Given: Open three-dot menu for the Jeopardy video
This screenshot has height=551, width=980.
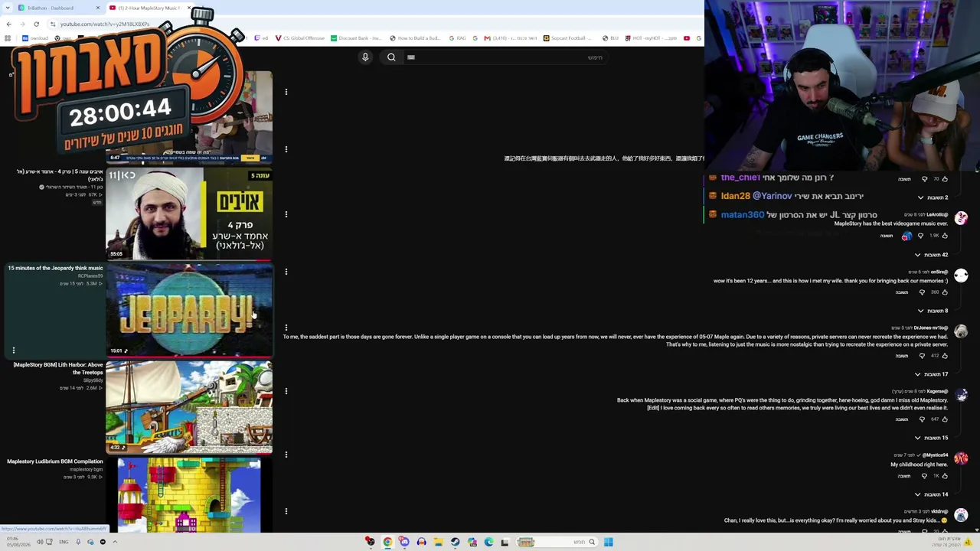Looking at the screenshot, I should [x=13, y=350].
